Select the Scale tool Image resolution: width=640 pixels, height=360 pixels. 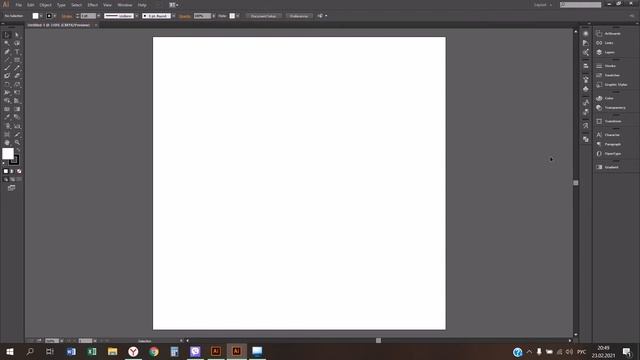coord(17,84)
